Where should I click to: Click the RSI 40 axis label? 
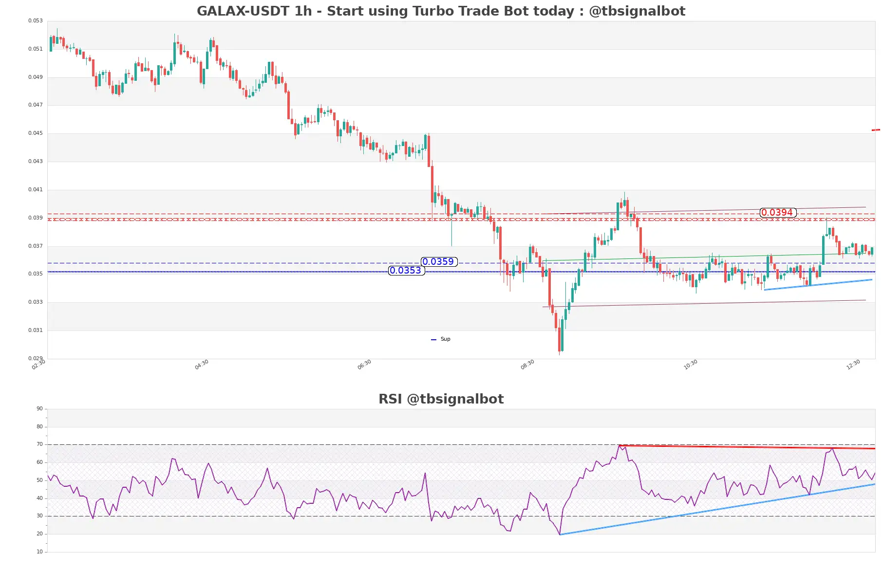40,498
